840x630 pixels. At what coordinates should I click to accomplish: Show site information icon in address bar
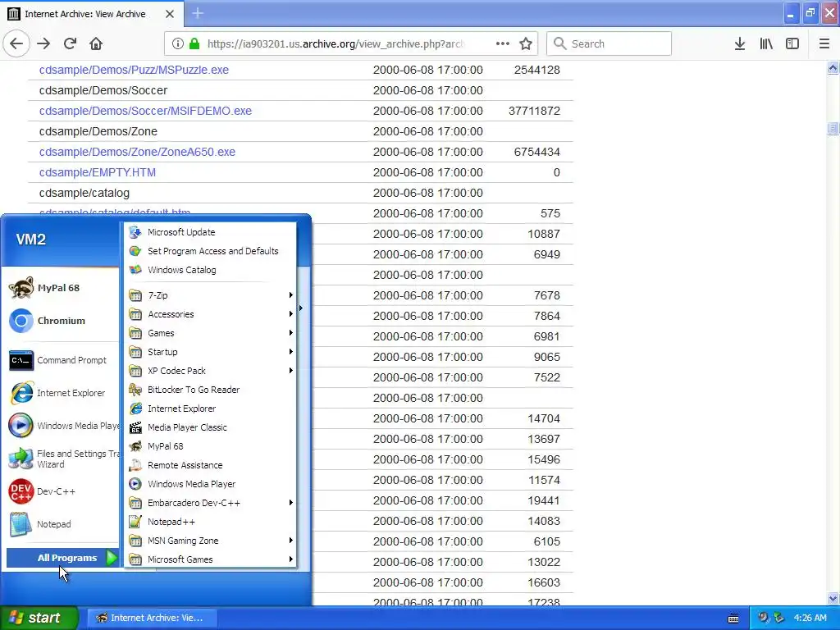click(x=178, y=43)
